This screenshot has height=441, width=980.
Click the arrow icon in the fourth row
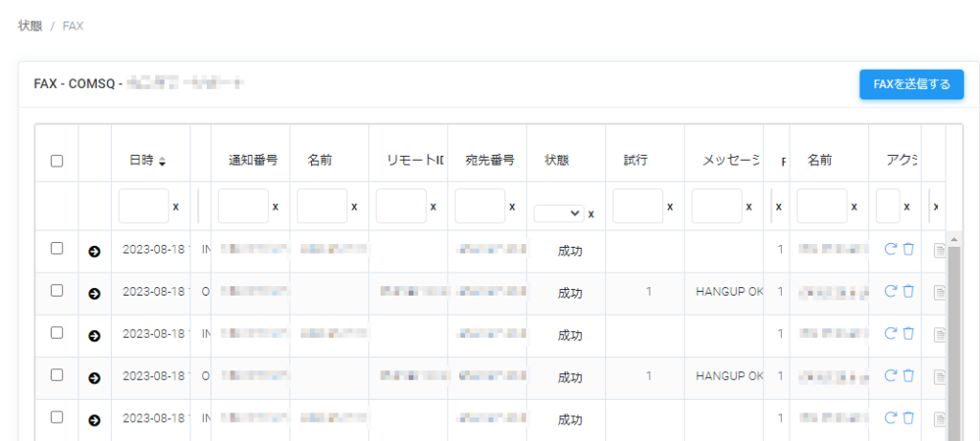coord(94,378)
